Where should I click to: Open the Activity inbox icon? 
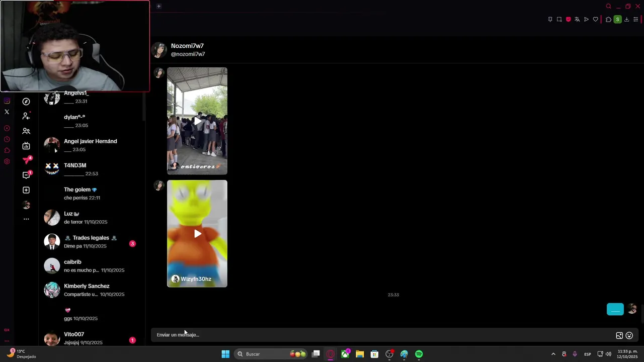click(26, 175)
